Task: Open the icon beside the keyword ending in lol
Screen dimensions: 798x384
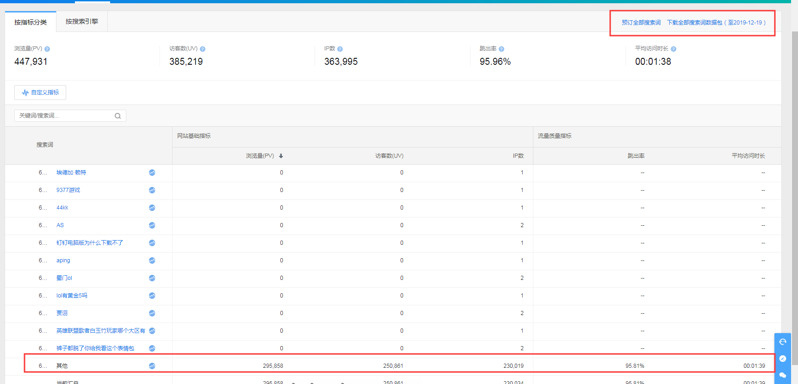Action: point(152,278)
